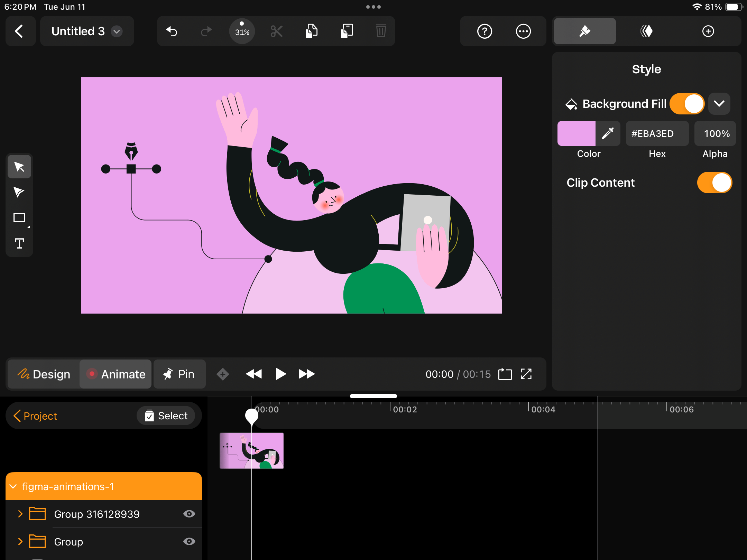Expand Group 316128939 layer tree
This screenshot has height=560, width=747.
pyautogui.click(x=20, y=514)
